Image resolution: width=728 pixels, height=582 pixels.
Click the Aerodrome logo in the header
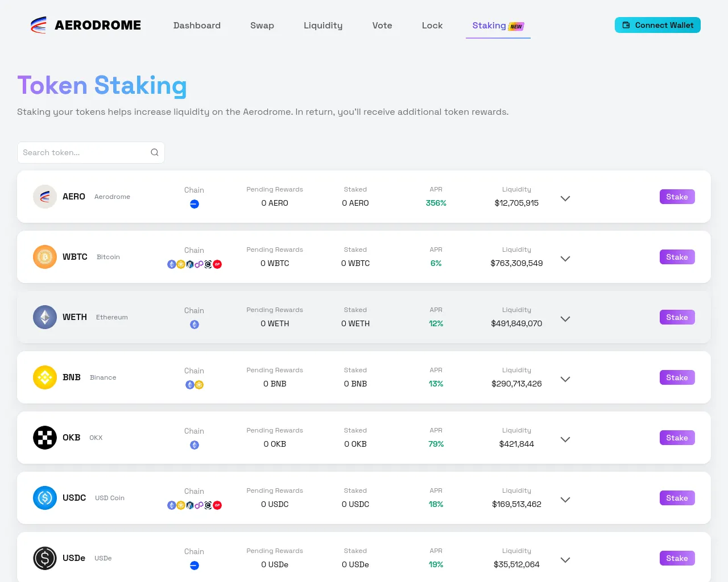[x=85, y=25]
